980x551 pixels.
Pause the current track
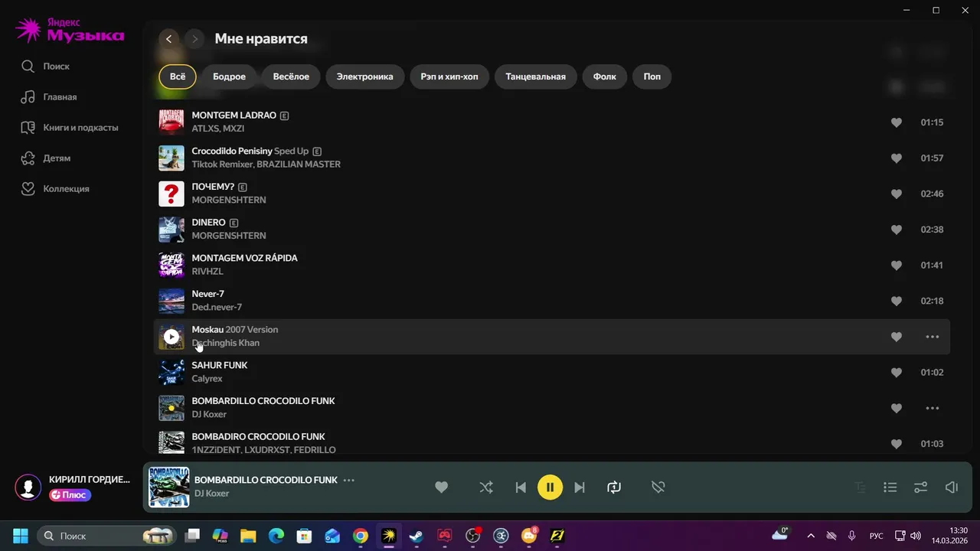pos(550,487)
